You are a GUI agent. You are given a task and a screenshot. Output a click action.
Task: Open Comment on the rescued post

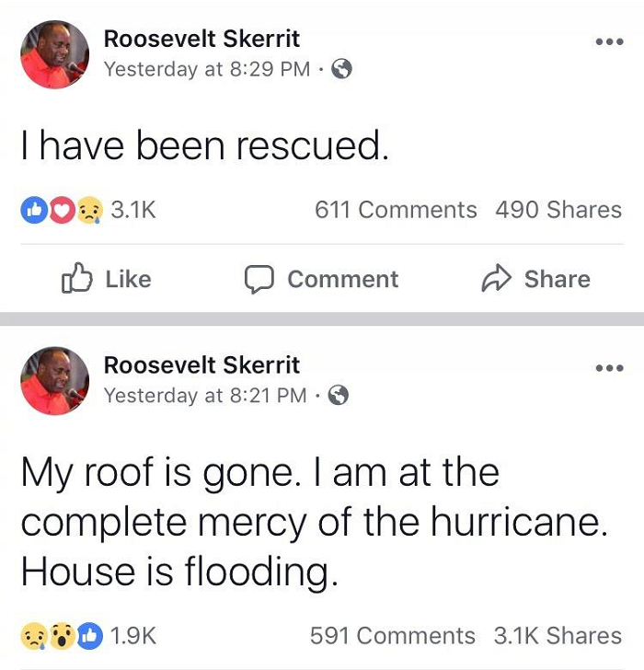click(x=321, y=279)
